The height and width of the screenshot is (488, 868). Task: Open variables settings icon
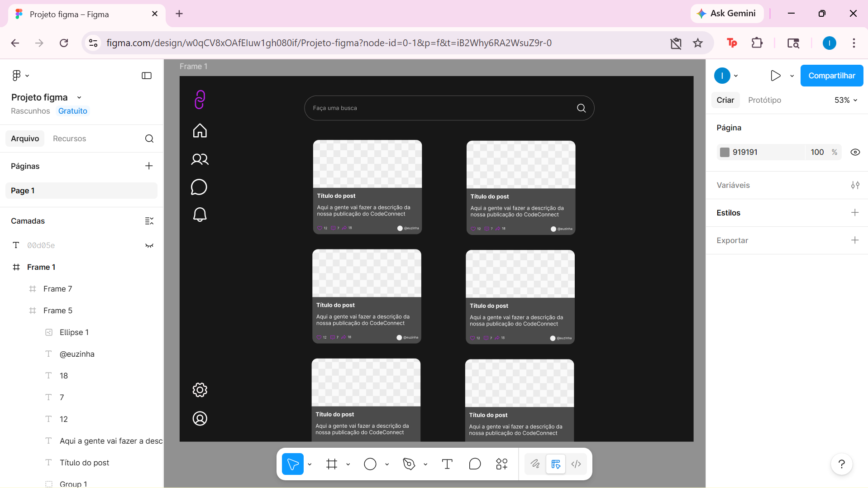coord(855,185)
